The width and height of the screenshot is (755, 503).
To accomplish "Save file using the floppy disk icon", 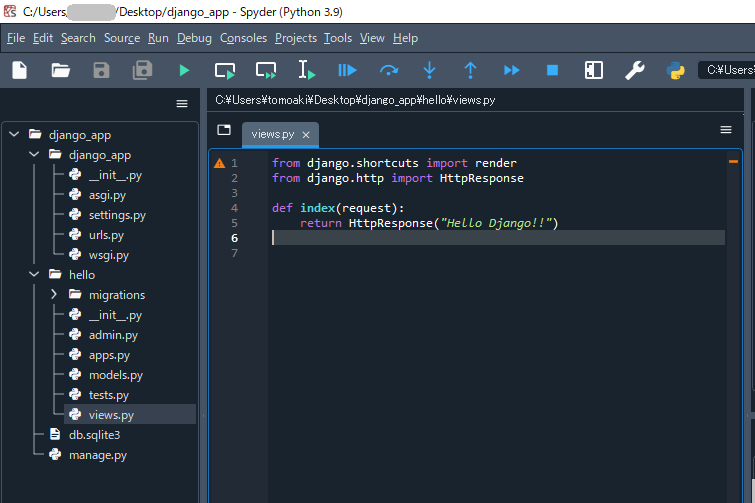I will (101, 70).
